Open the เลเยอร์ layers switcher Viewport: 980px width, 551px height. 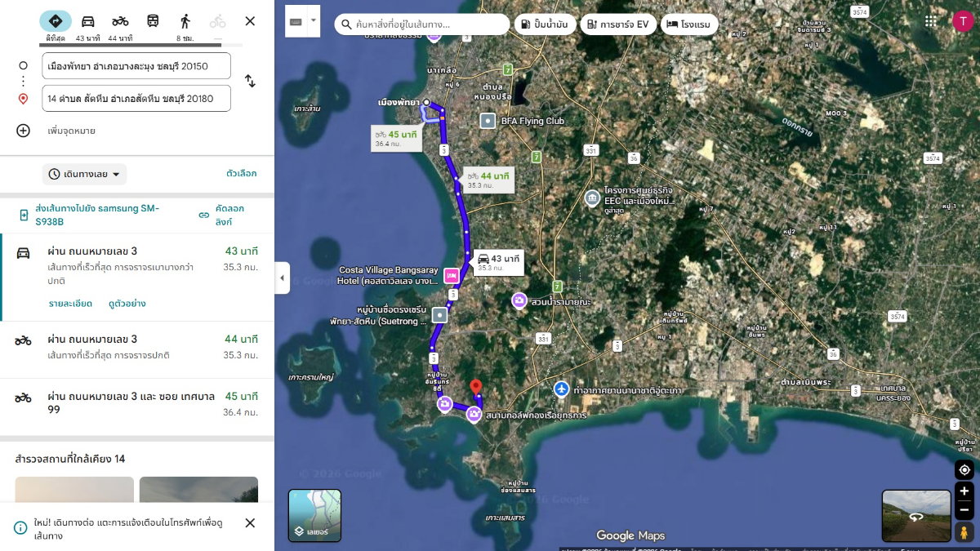(314, 515)
